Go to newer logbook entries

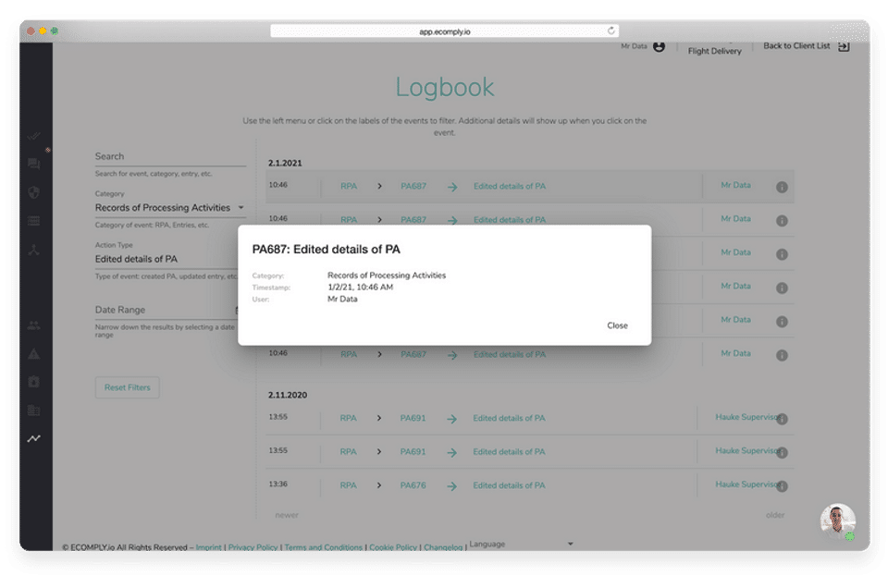tap(287, 516)
